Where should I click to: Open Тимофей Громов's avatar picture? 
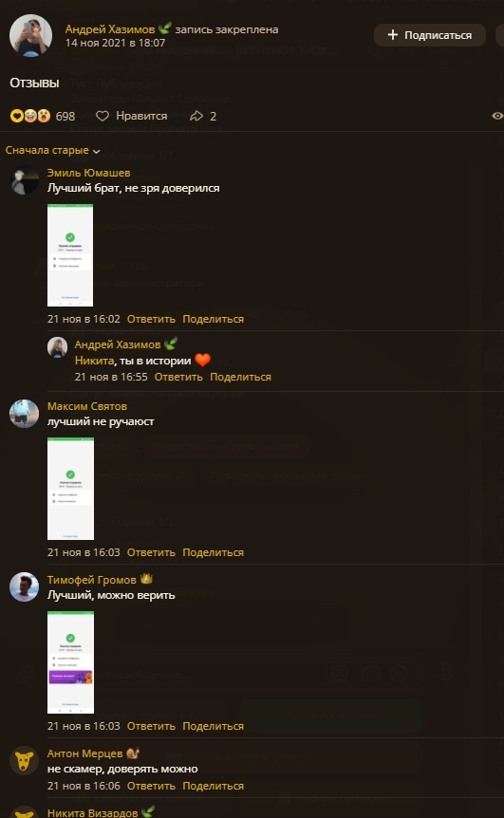24,586
